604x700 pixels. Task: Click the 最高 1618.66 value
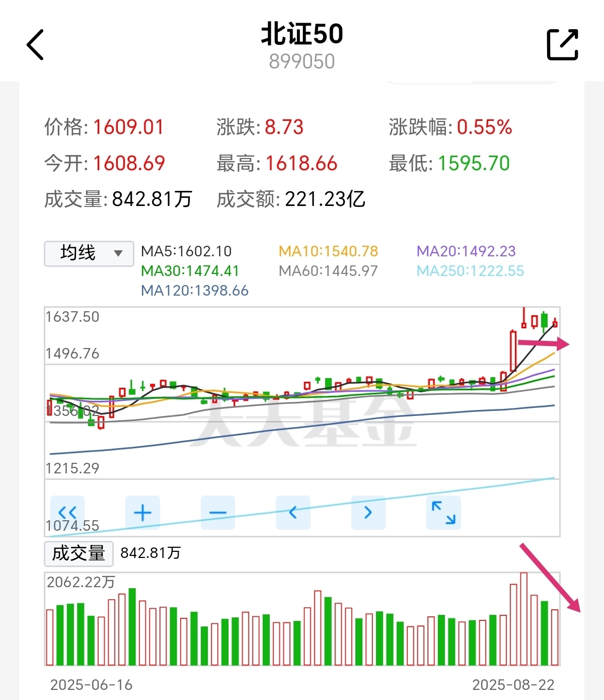(301, 163)
